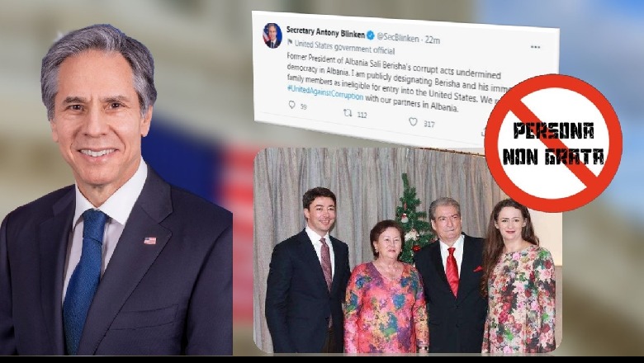The width and height of the screenshot is (644, 363).
Task: Click the partially hidden share icon
Action: coord(483,133)
